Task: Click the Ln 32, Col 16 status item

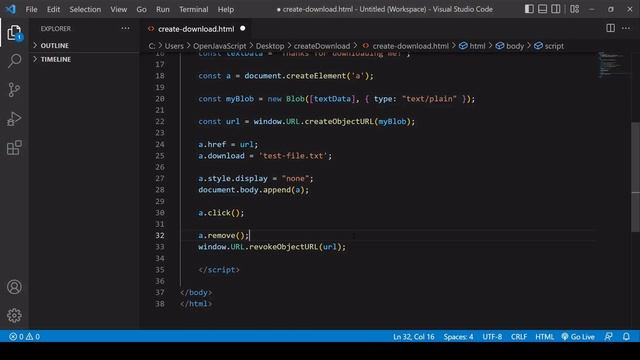Action: tap(413, 337)
